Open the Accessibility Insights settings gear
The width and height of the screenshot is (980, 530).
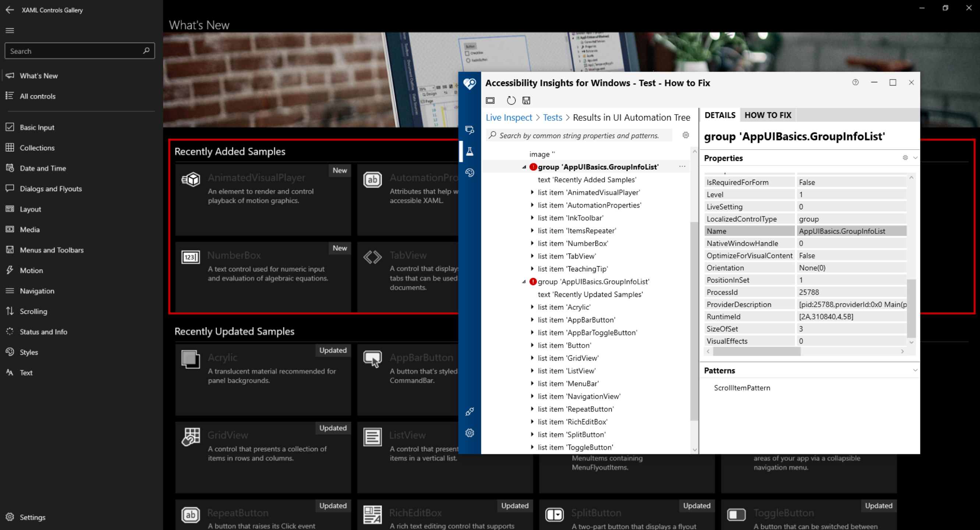click(470, 433)
